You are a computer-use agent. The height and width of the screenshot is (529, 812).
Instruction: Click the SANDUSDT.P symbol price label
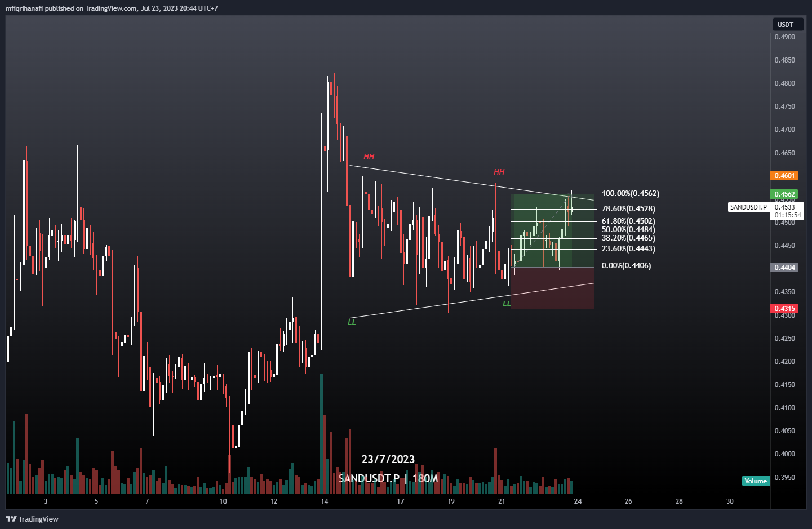click(x=748, y=207)
